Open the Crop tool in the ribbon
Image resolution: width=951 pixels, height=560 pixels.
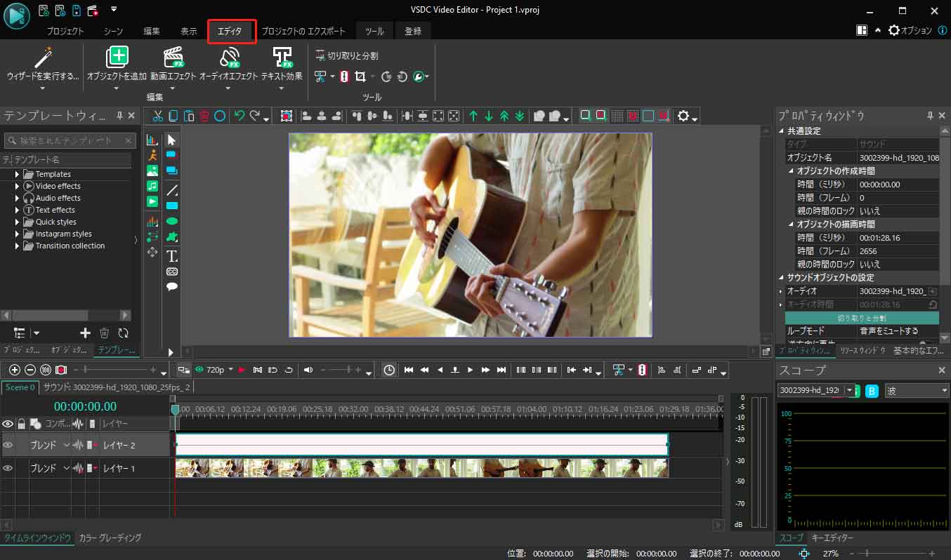point(360,76)
